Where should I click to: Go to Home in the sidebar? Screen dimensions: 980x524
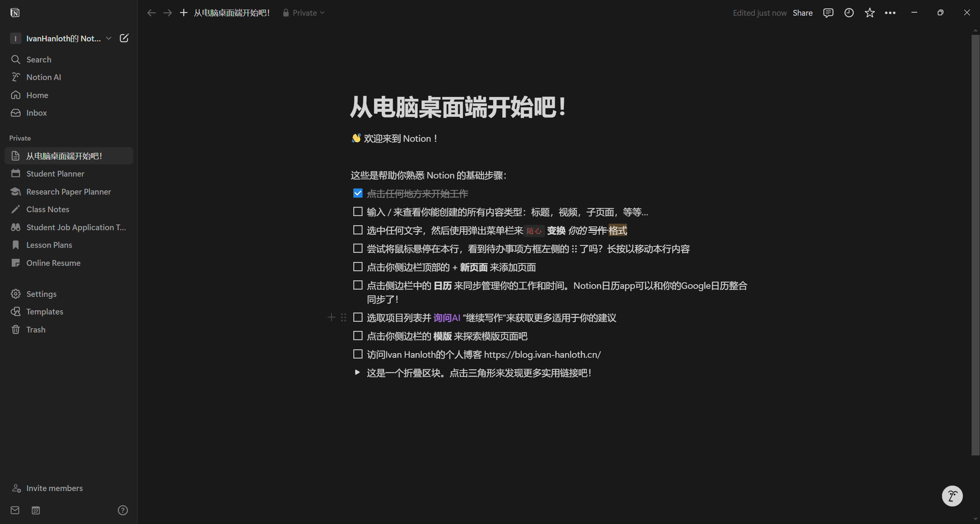tap(69, 95)
